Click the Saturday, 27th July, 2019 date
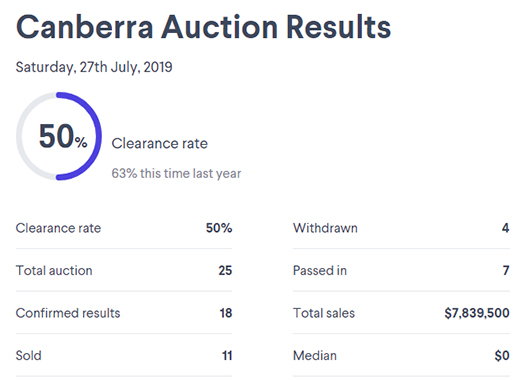Screen dimensions: 531x380 click(94, 67)
